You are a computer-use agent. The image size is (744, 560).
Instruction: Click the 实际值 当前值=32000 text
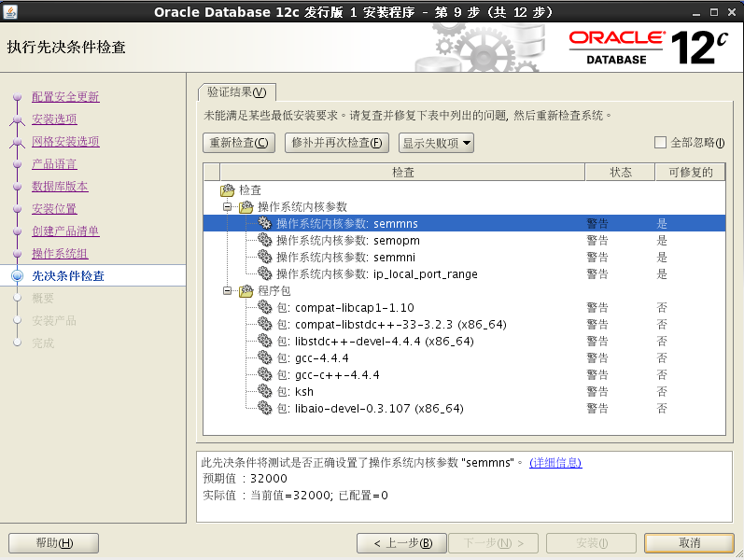click(295, 496)
